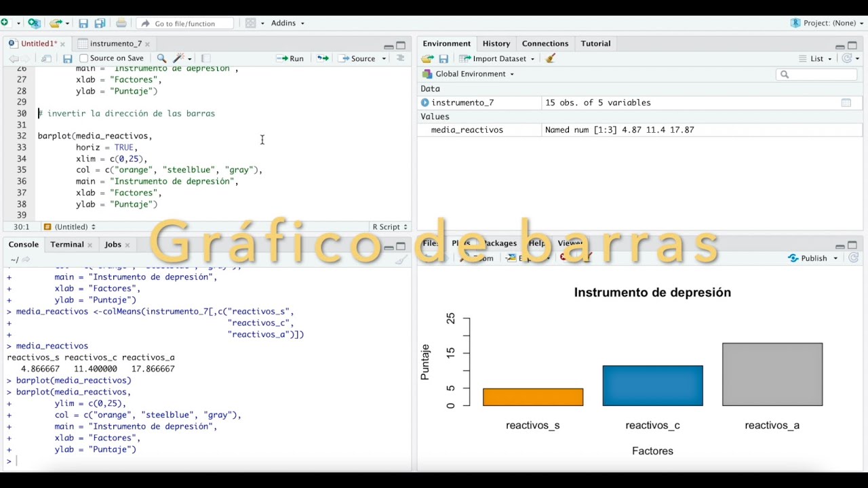Click the console input prompt line
Viewport: 868px width, 488px height.
(208, 461)
